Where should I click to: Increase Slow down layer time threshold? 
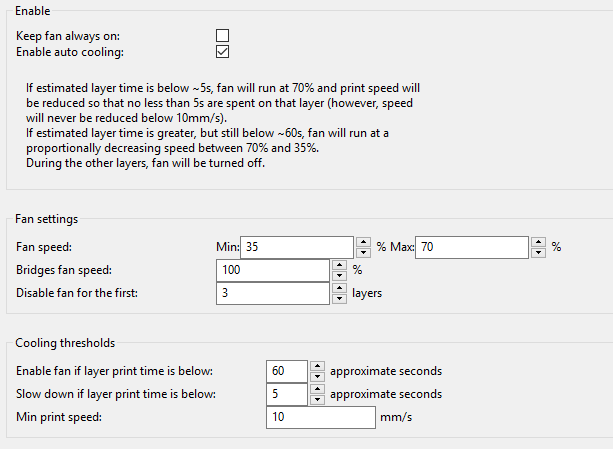click(317, 389)
